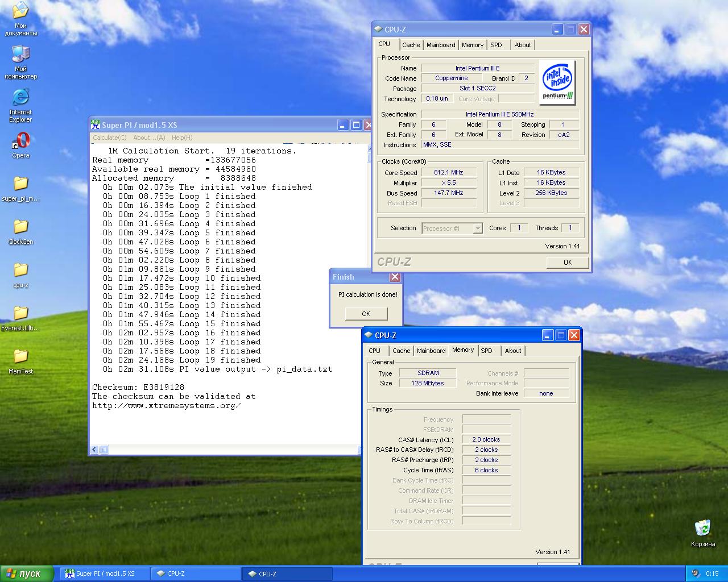Click the Multiplier value 'x 5.5'
728x582 pixels.
[449, 183]
